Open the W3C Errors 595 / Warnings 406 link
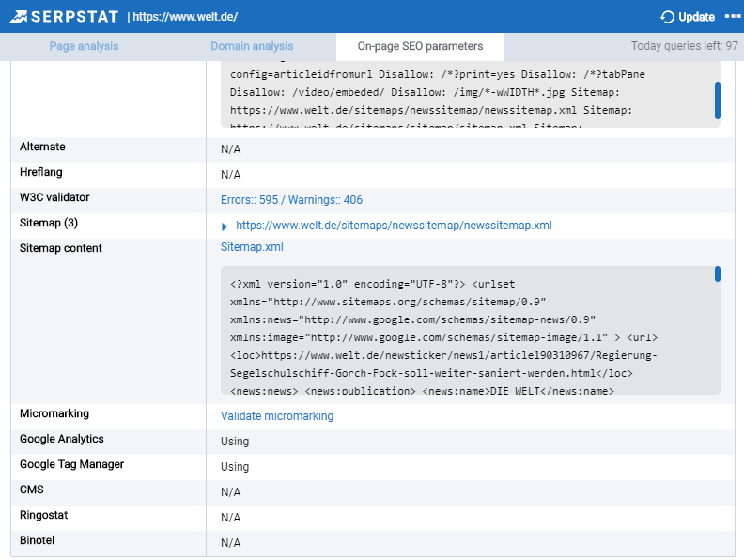The height and width of the screenshot is (560, 744). pyautogui.click(x=291, y=200)
